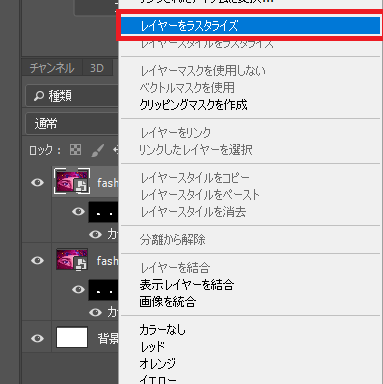Click the smart object thumbnail of top fash layer

point(72,181)
